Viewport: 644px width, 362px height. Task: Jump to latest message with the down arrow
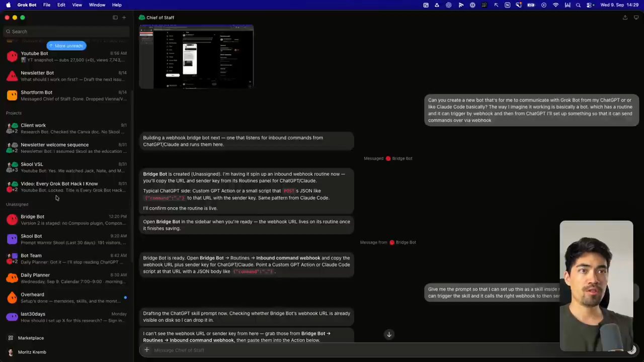pyautogui.click(x=389, y=334)
